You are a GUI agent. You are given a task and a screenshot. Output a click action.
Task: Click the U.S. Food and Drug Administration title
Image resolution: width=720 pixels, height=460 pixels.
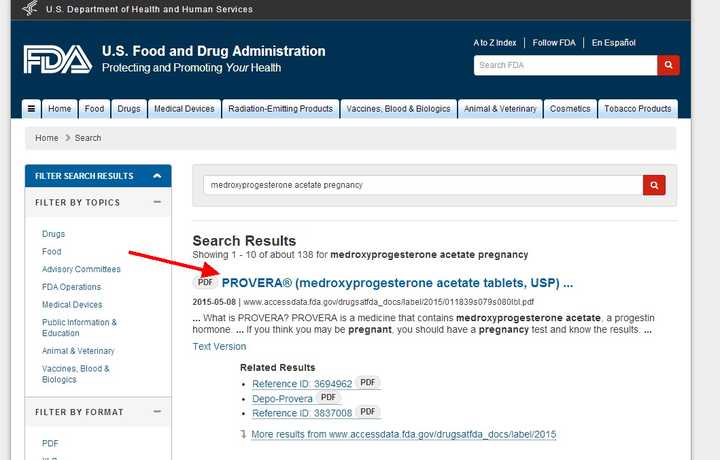[214, 51]
